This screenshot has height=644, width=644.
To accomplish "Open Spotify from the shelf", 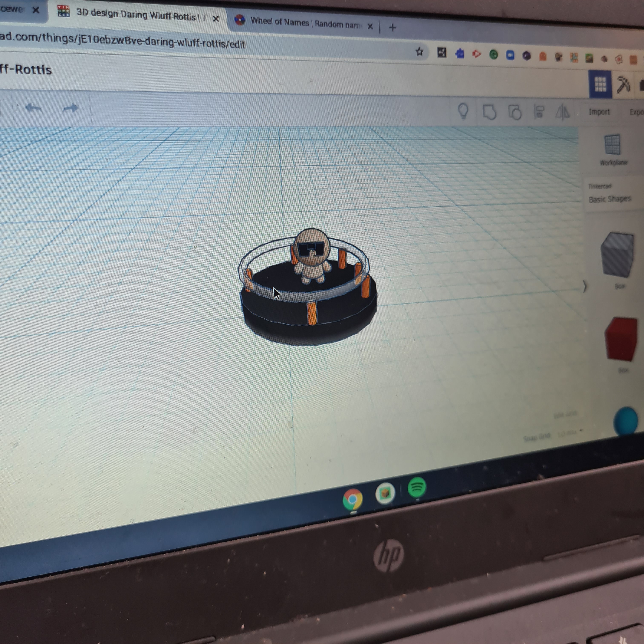I will pyautogui.click(x=417, y=488).
